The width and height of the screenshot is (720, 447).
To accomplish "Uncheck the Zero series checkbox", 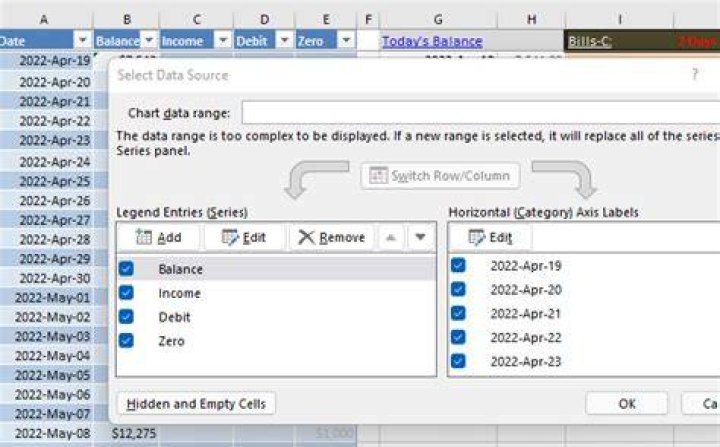I will coord(126,341).
